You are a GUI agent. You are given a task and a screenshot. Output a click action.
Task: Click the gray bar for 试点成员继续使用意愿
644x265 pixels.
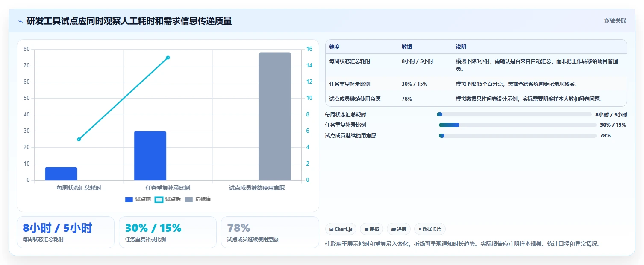pos(275,116)
